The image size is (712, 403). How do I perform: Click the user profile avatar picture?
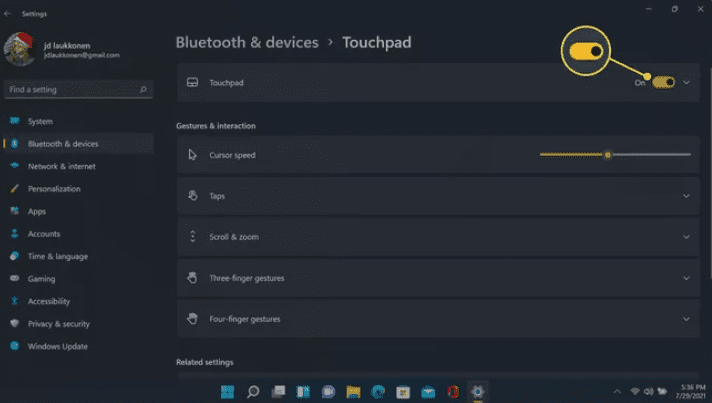[x=22, y=48]
